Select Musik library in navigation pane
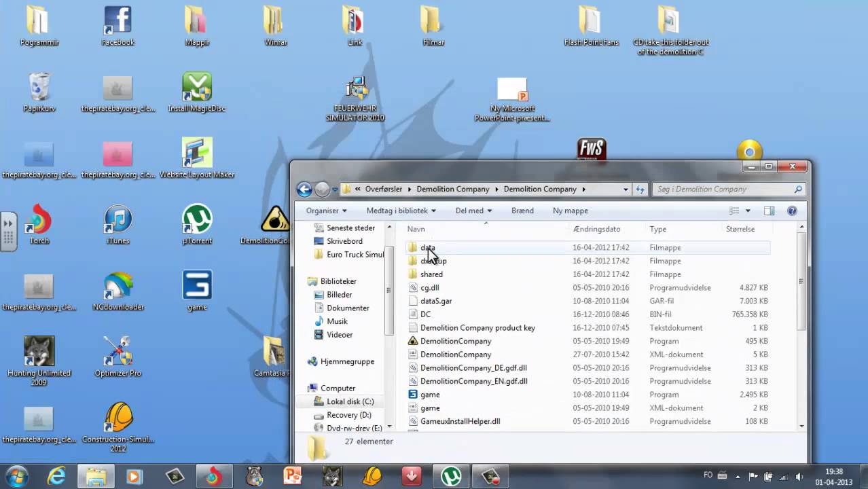 coord(331,321)
